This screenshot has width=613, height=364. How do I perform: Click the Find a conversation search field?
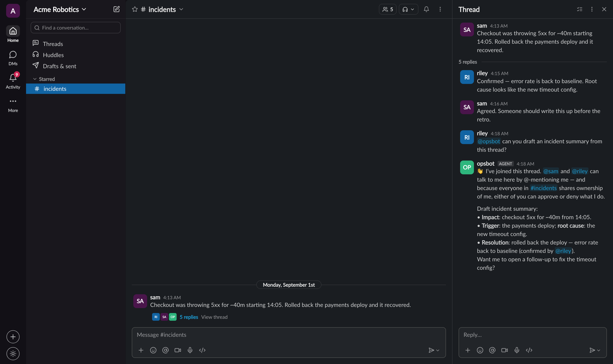tap(75, 28)
